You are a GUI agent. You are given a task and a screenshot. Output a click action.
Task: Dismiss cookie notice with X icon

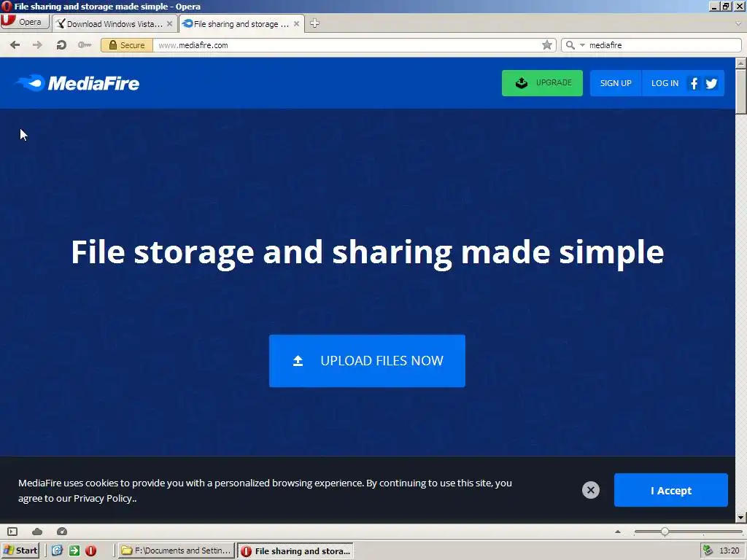tap(591, 490)
